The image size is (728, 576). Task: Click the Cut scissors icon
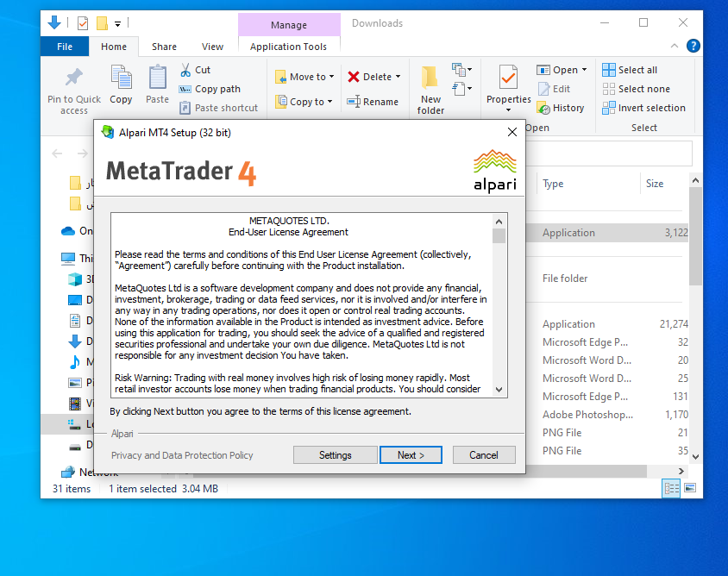click(x=185, y=70)
